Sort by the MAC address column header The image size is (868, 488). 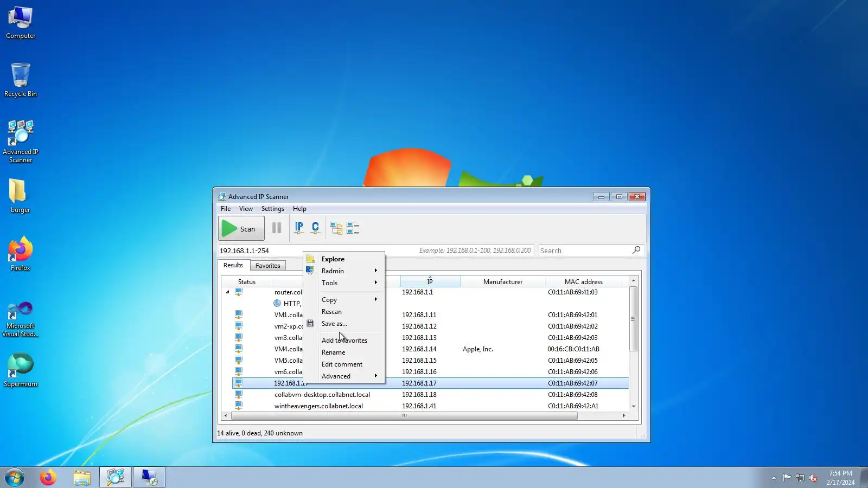coord(584,282)
